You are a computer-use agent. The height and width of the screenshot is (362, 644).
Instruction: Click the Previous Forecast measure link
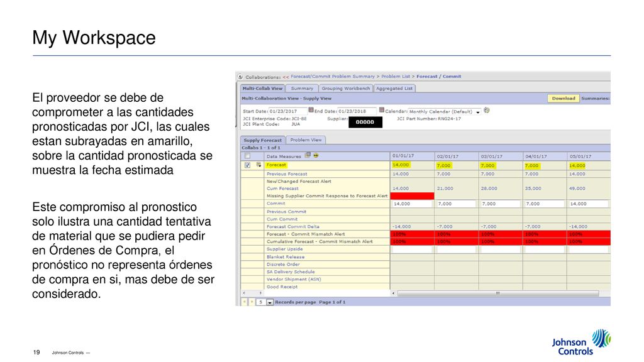tap(287, 174)
